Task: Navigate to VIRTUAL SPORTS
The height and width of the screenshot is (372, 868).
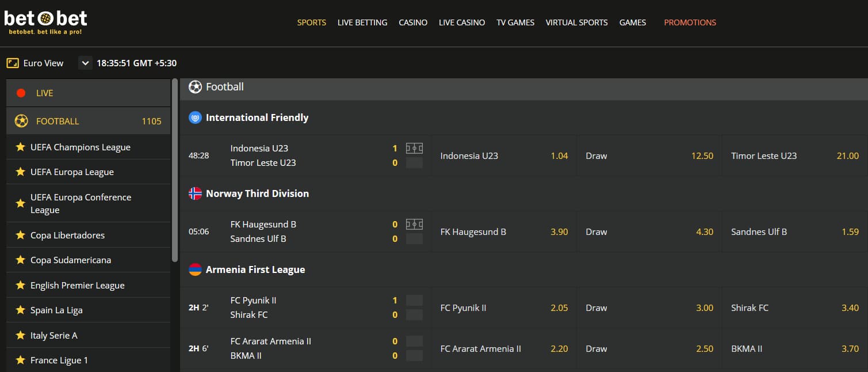Action: pyautogui.click(x=576, y=22)
